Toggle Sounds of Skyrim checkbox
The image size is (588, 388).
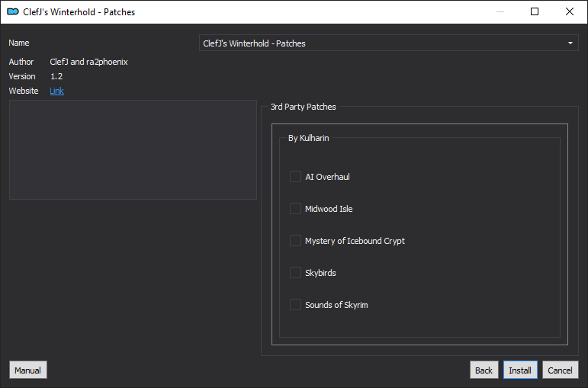click(x=295, y=305)
